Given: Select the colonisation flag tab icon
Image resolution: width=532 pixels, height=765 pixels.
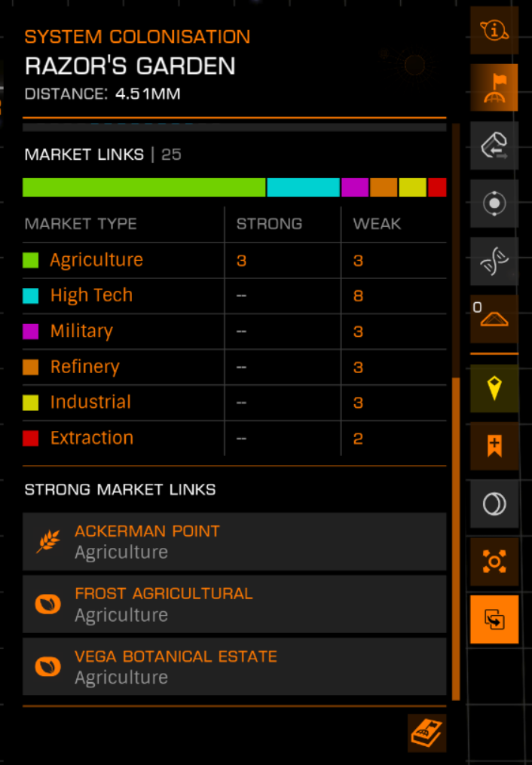Looking at the screenshot, I should click(494, 87).
